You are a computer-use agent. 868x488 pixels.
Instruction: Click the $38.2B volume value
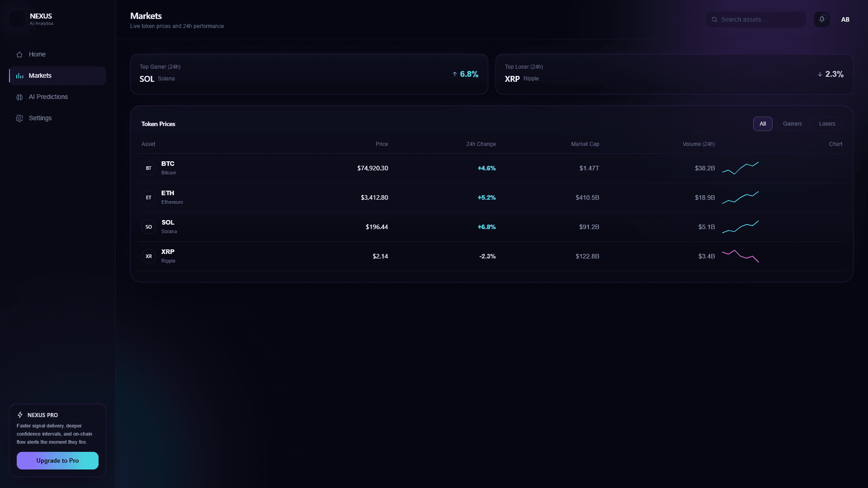point(705,168)
